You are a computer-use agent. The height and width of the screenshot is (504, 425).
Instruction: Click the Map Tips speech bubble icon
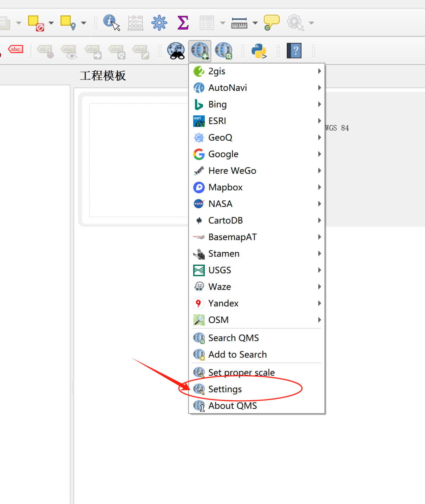[272, 22]
